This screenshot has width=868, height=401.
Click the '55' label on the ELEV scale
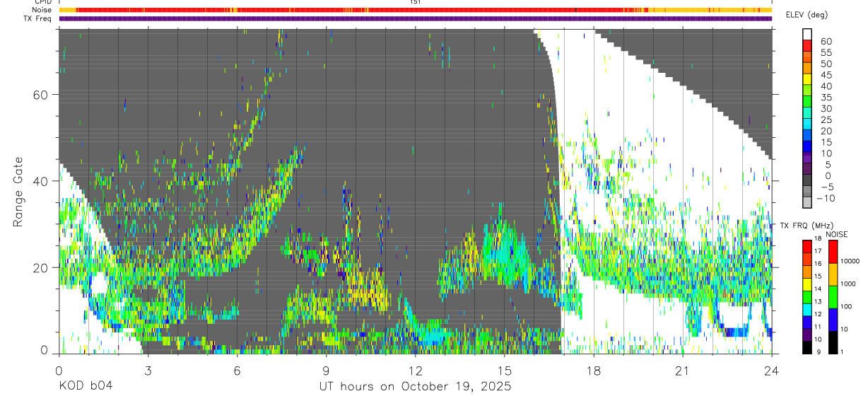825,52
